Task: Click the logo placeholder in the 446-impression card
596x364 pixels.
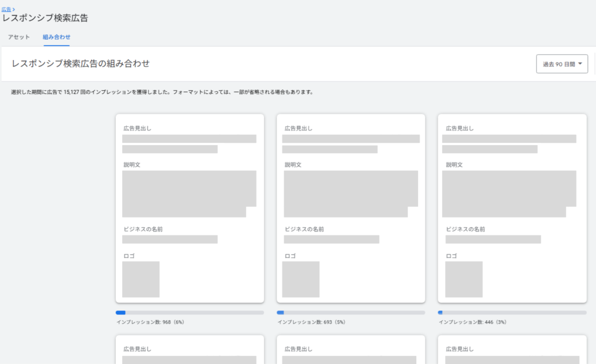Action: coord(463,279)
